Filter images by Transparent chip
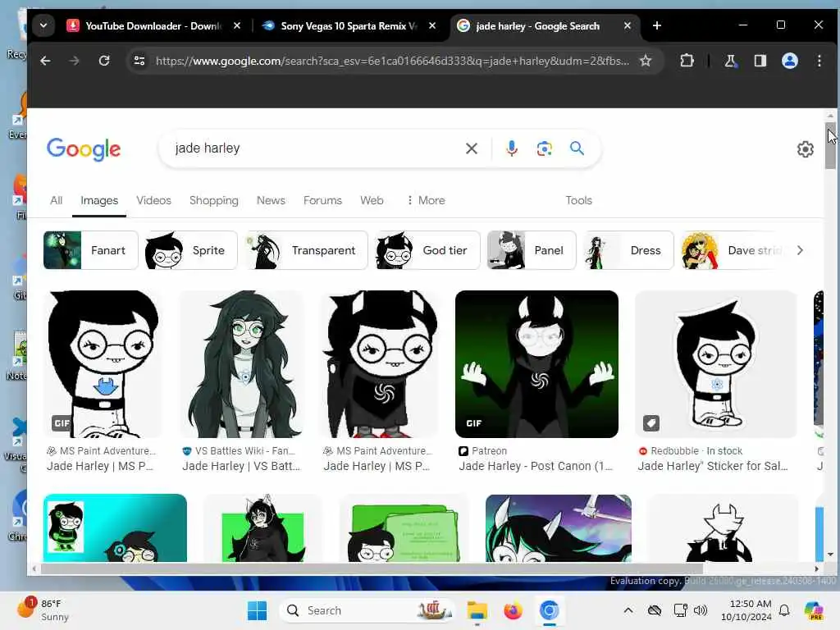 (307, 250)
